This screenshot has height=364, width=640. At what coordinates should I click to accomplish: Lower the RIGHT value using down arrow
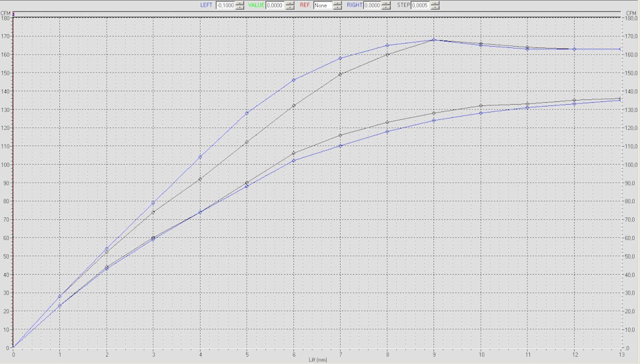pos(386,7)
